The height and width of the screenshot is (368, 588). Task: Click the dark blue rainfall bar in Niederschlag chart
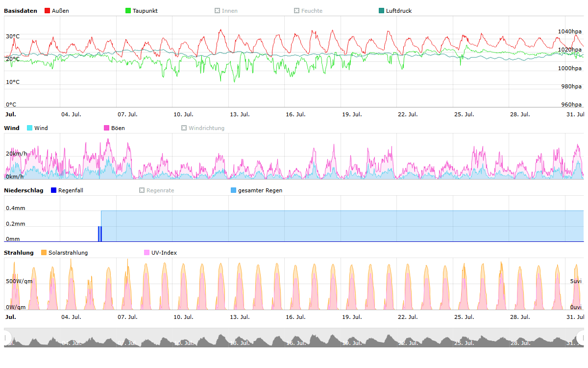[x=99, y=234]
